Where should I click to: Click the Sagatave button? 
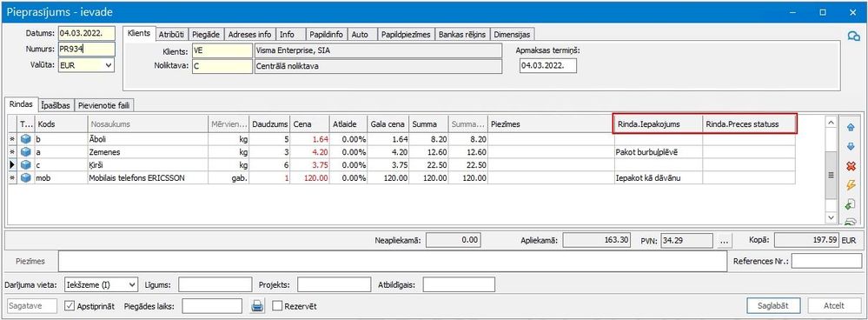[32, 305]
